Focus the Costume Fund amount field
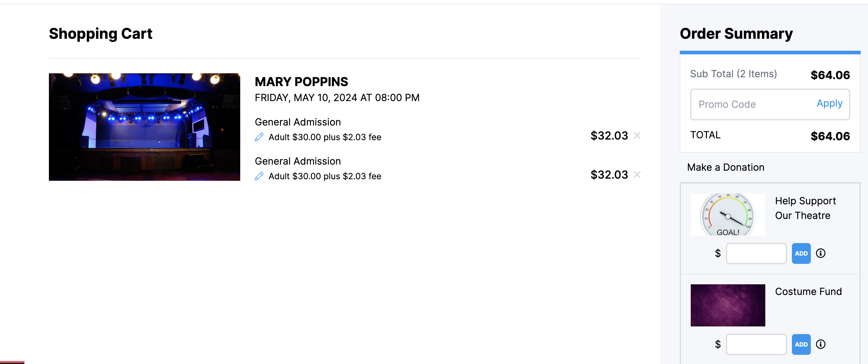 756,344
